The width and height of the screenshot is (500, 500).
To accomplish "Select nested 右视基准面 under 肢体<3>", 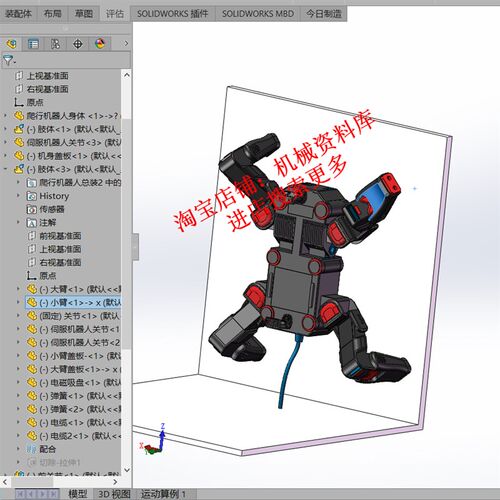I will click(x=60, y=262).
